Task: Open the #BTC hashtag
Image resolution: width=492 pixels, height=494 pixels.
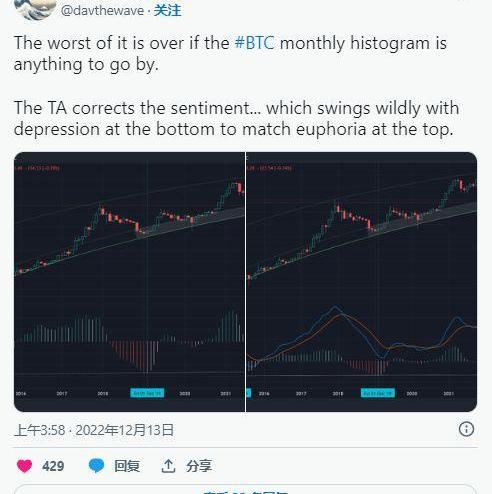Action: coord(255,43)
